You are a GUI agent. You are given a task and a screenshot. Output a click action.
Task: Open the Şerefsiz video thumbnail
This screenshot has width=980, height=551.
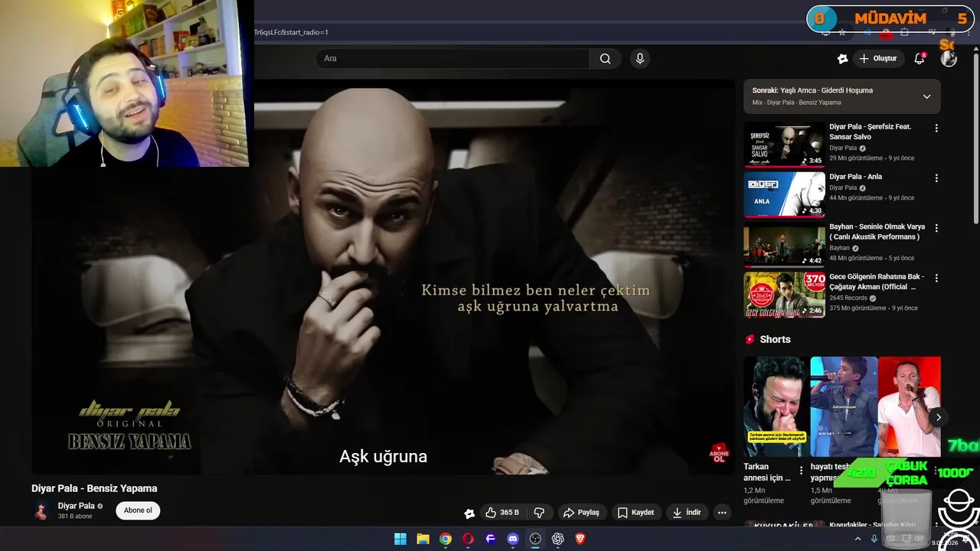coord(784,145)
